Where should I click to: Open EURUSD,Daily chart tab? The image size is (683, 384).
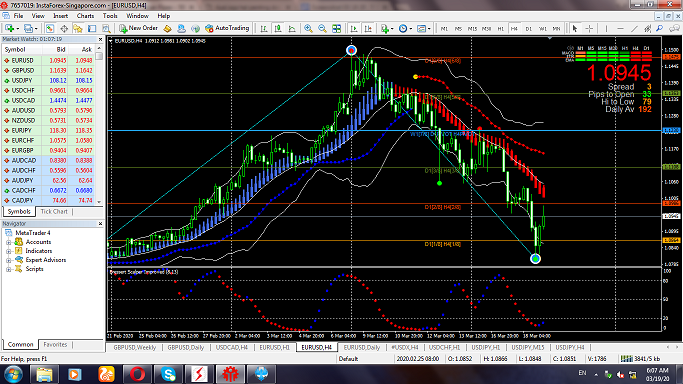362,347
